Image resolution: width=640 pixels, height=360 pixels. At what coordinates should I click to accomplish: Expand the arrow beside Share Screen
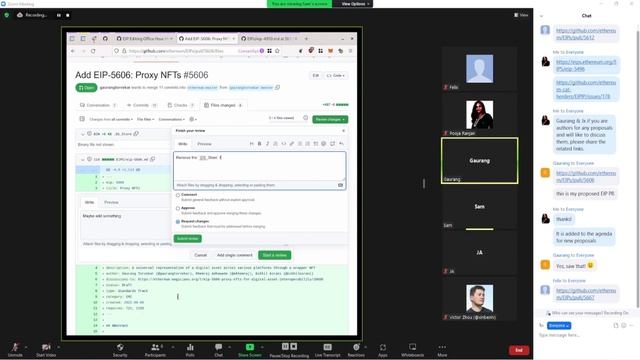point(262,347)
